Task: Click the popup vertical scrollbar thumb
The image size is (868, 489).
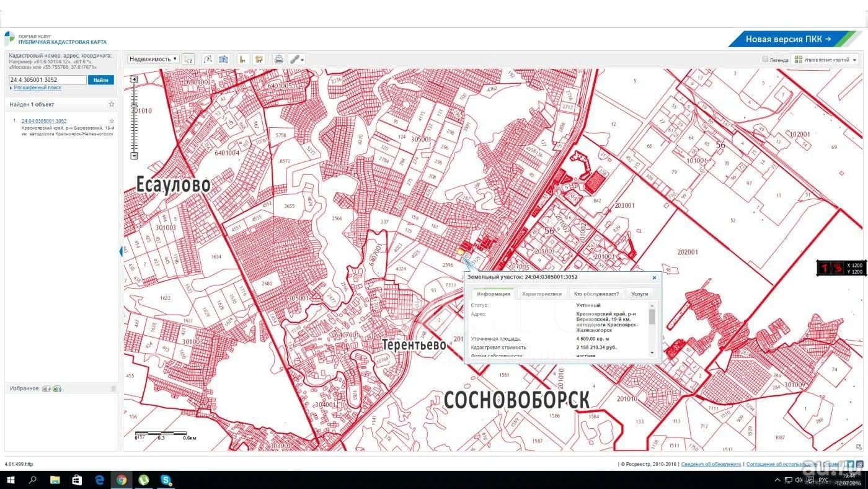Action: coord(652,316)
